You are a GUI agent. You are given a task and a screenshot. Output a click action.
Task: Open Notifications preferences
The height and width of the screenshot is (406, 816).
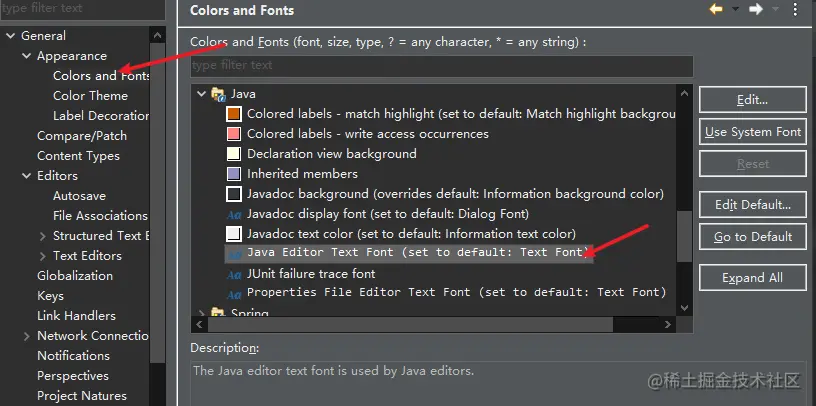[x=73, y=356]
